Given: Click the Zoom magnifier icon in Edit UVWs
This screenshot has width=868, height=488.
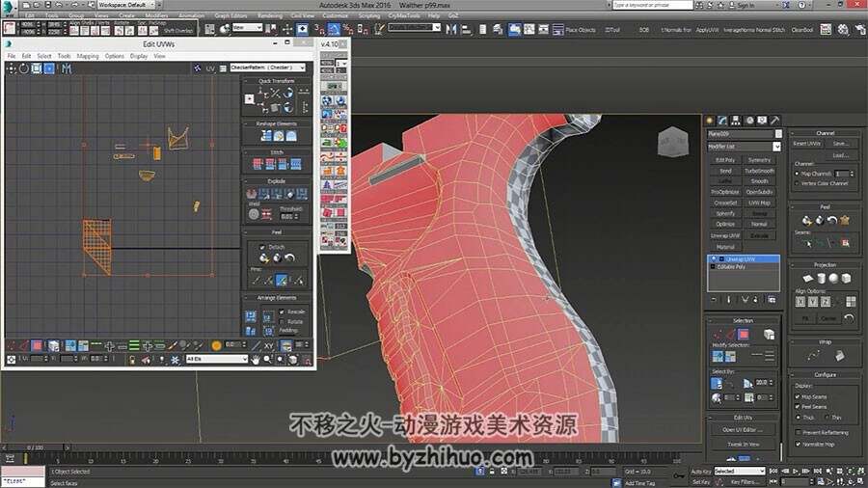Looking at the screenshot, I should [267, 359].
